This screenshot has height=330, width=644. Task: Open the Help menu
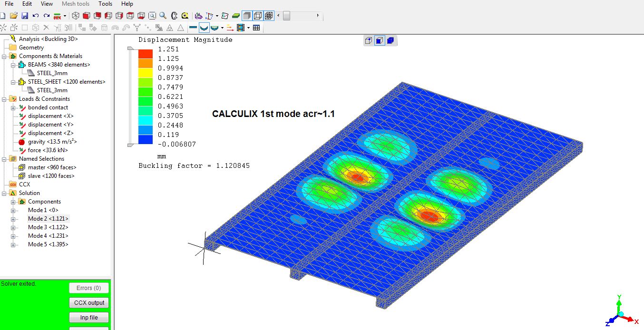click(127, 4)
